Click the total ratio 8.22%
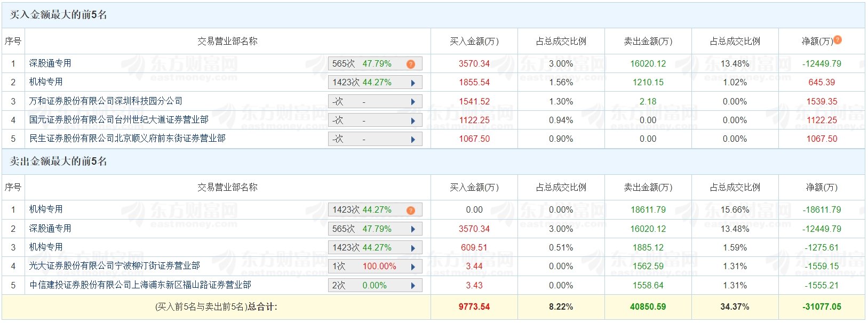 [x=561, y=307]
